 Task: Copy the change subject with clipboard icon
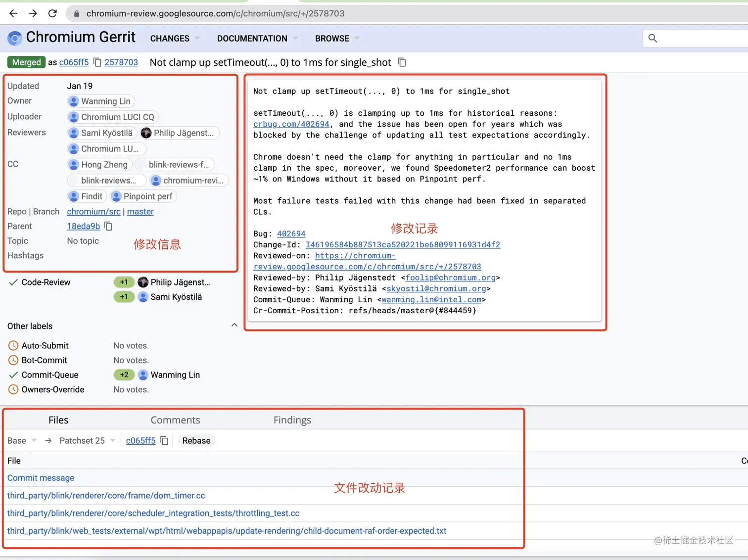[x=402, y=62]
